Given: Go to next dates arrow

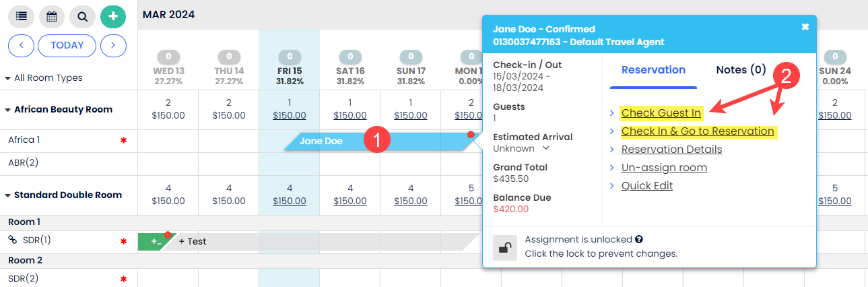Looking at the screenshot, I should pos(113,46).
